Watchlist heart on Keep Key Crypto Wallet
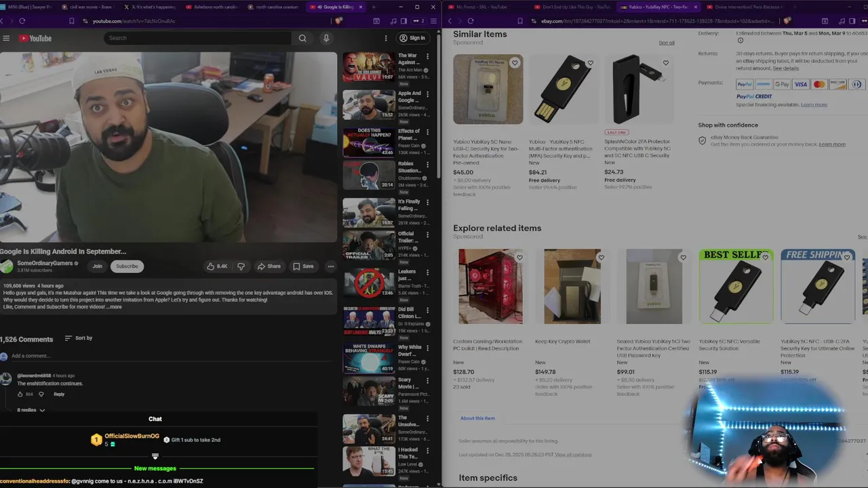 coord(601,258)
